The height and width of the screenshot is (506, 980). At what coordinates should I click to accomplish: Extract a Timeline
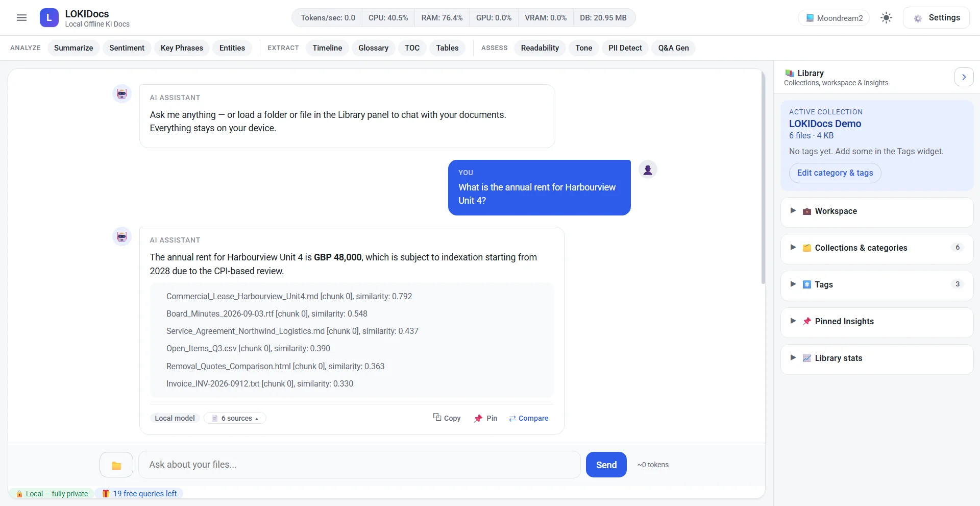pos(327,48)
